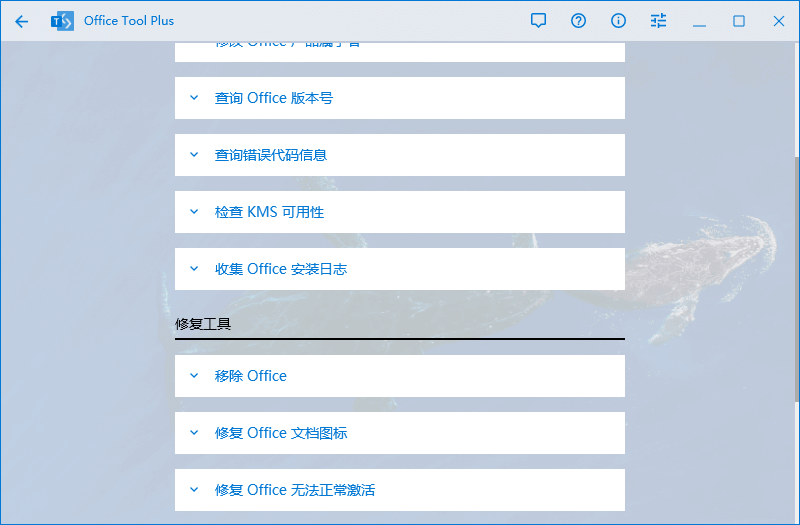Close the Office Tool Plus window

tap(779, 21)
